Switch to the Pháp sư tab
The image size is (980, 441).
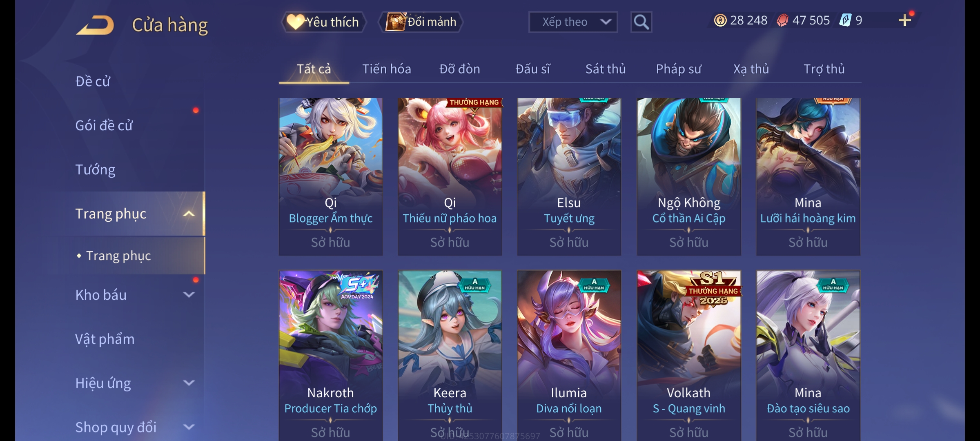tap(678, 69)
